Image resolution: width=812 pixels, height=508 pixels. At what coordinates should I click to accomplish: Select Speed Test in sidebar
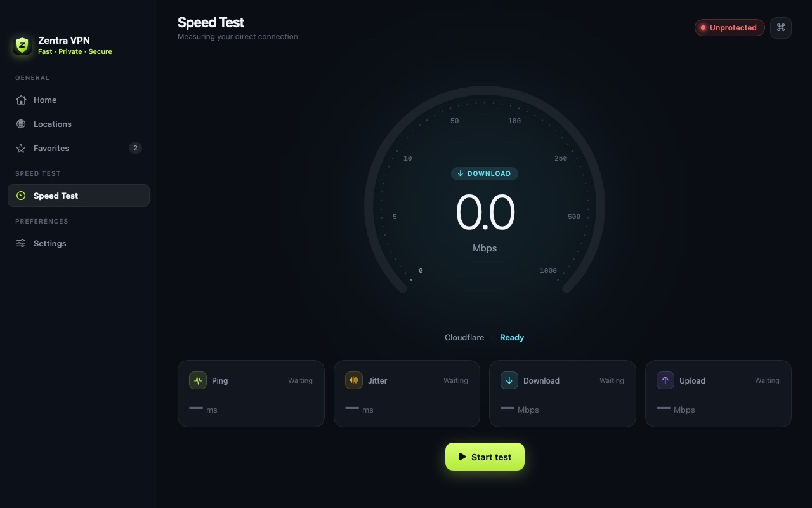(x=79, y=196)
